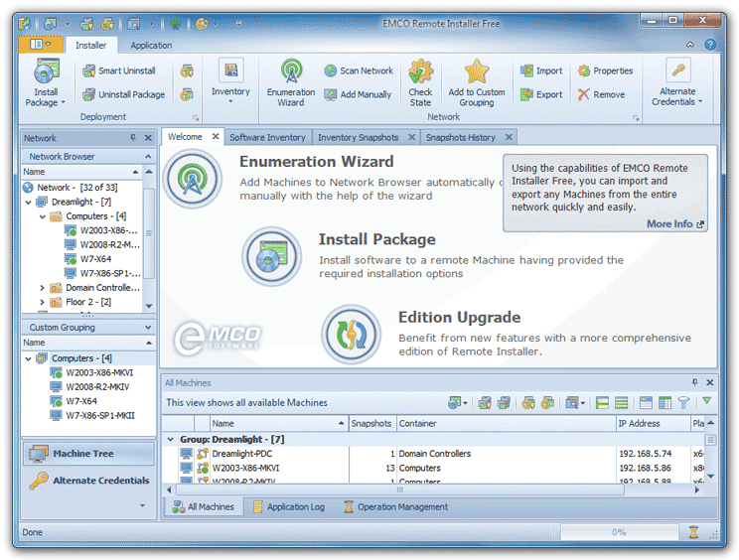Toggle the Custom Grouping section chevron
739x560 pixels.
(x=148, y=328)
